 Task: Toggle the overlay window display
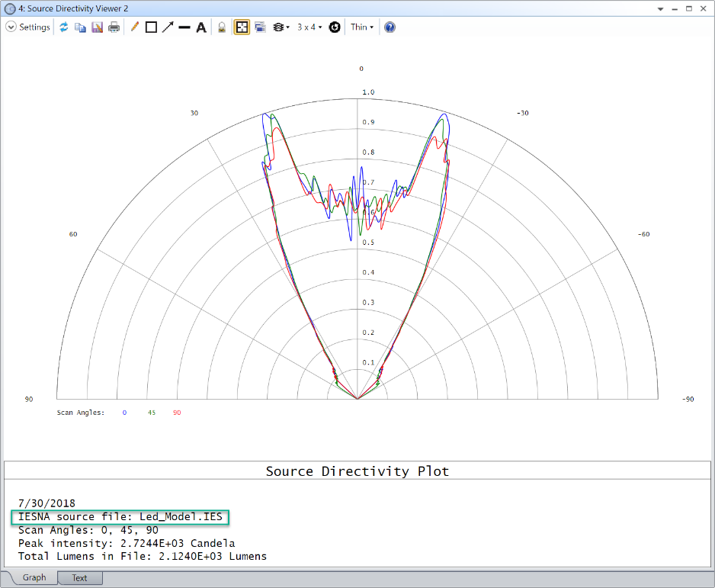pyautogui.click(x=259, y=27)
